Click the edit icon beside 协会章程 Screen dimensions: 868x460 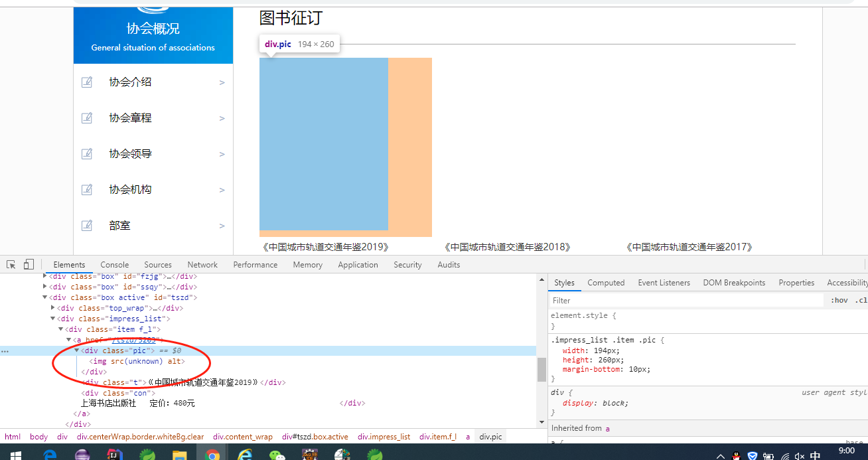coord(87,118)
